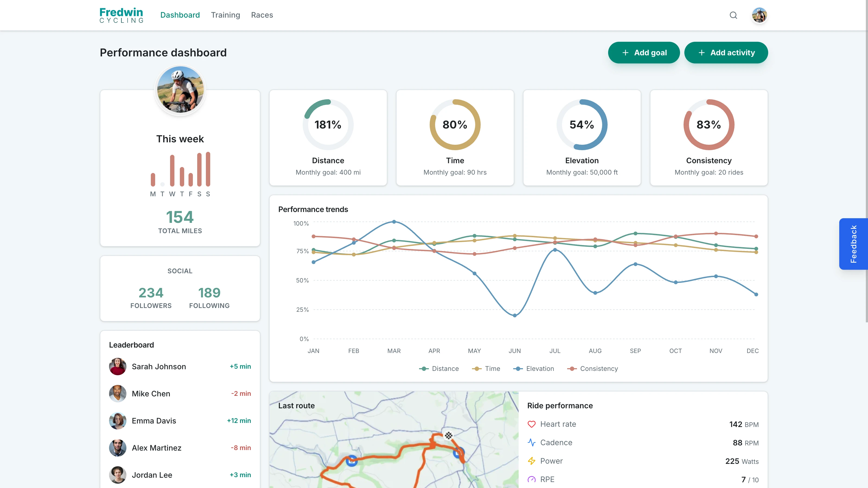
Task: Click the search magnifier icon
Action: coord(733,15)
